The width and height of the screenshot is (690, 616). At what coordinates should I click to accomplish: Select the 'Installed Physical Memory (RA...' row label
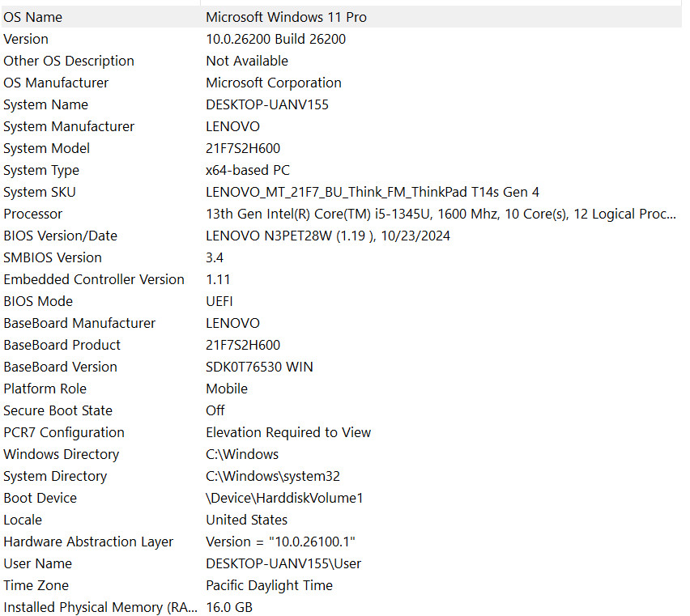click(x=100, y=607)
